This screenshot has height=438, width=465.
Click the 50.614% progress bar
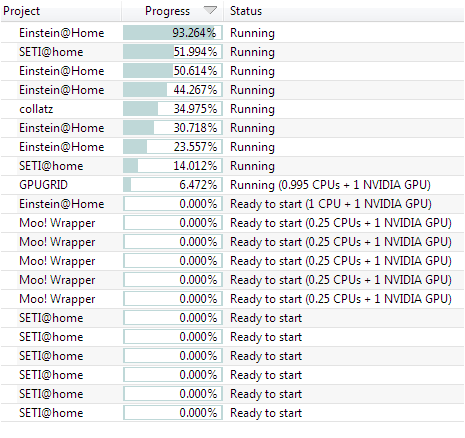173,71
